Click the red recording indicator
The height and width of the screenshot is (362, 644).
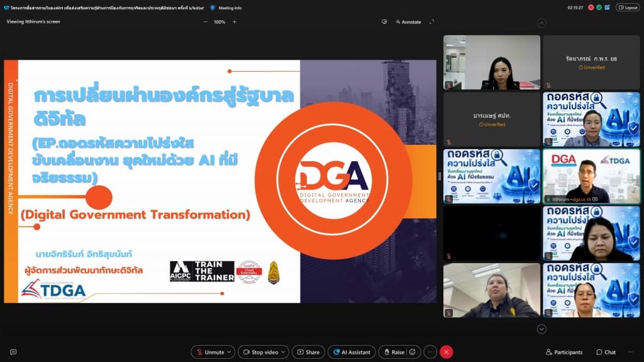(x=591, y=8)
